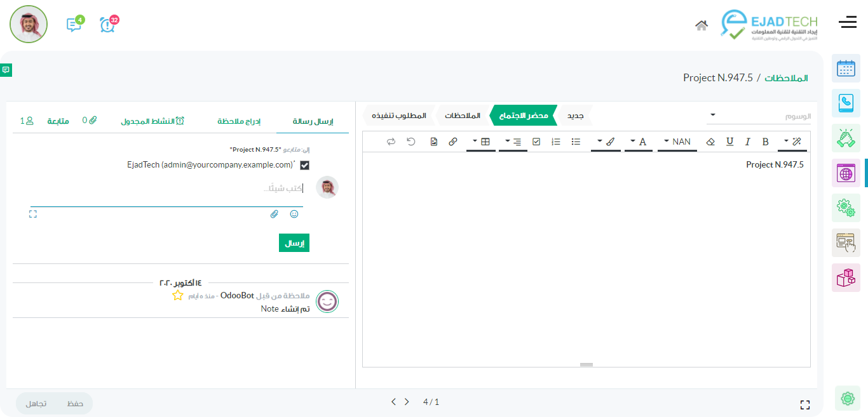Switch to the log note tab
Viewport: 868px width, 417px height.
point(239,121)
